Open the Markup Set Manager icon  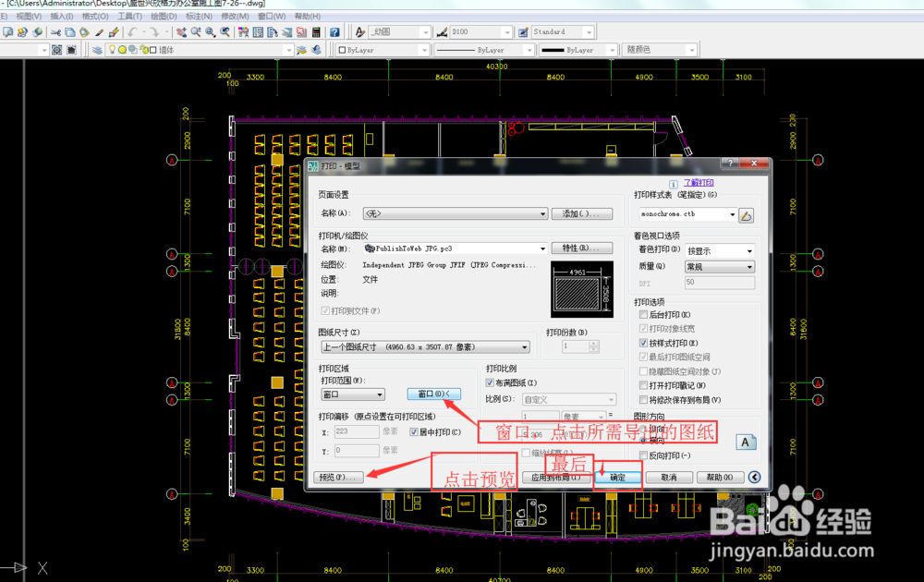tap(301, 31)
